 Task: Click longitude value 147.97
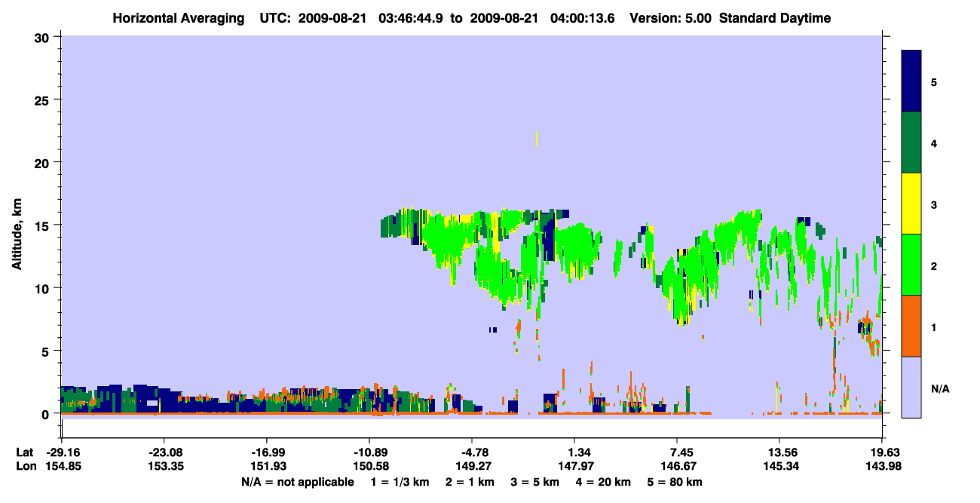574,466
